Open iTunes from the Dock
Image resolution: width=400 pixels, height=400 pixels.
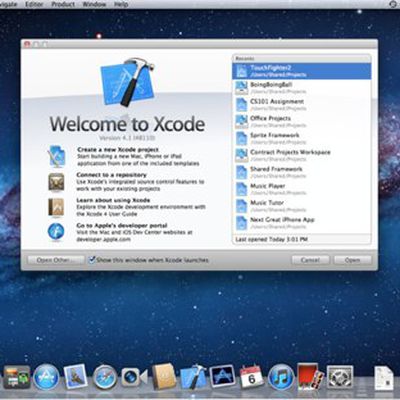pos(281,378)
